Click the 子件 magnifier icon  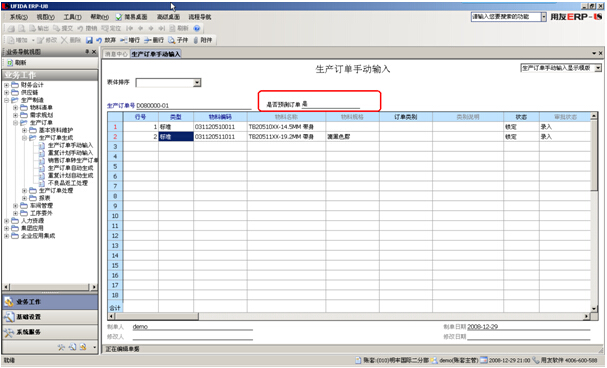pos(171,40)
